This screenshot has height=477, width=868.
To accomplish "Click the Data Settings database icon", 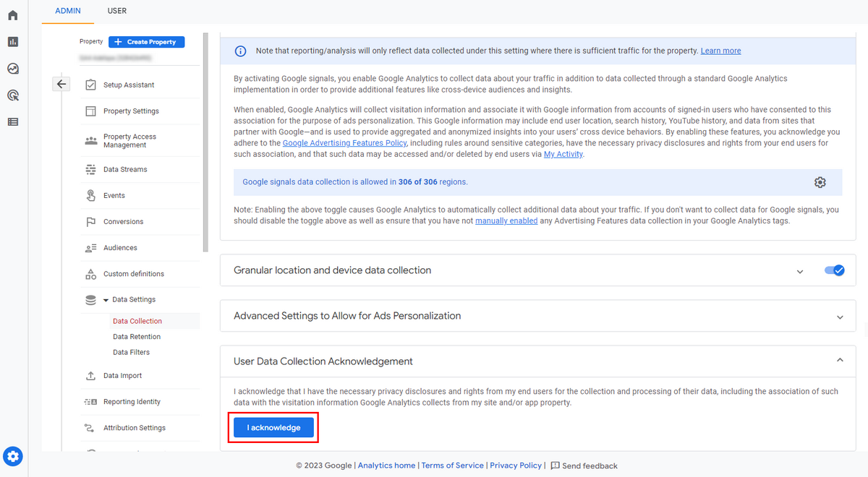I will point(90,299).
